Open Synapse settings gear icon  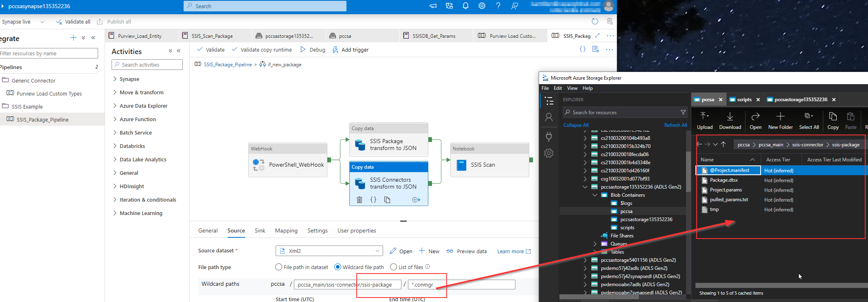pyautogui.click(x=482, y=6)
